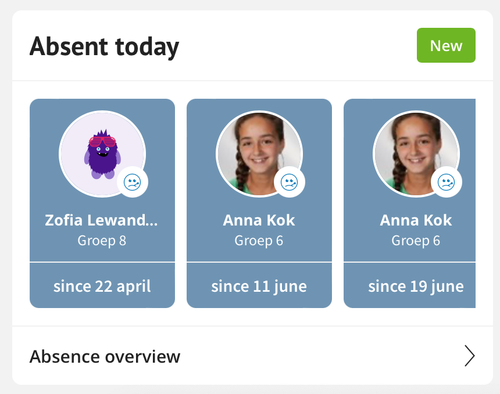Screen dimensions: 500x394
Task: Open Zofia Lewand... name label
Action: 101,220
